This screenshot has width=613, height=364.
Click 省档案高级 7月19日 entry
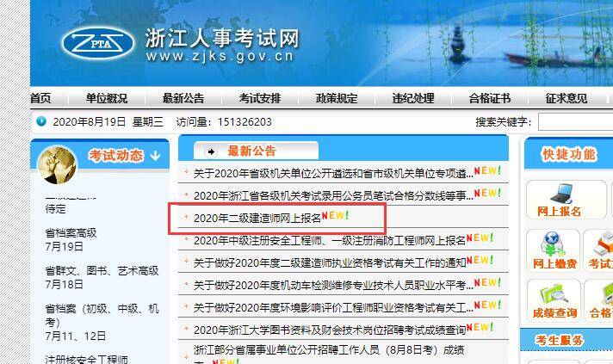(x=71, y=240)
